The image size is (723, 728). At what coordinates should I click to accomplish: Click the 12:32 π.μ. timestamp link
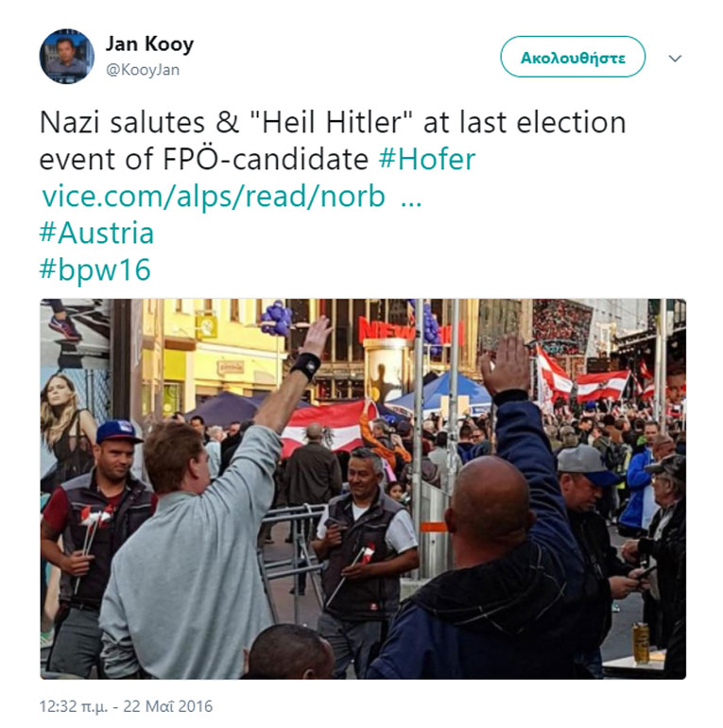point(74,706)
